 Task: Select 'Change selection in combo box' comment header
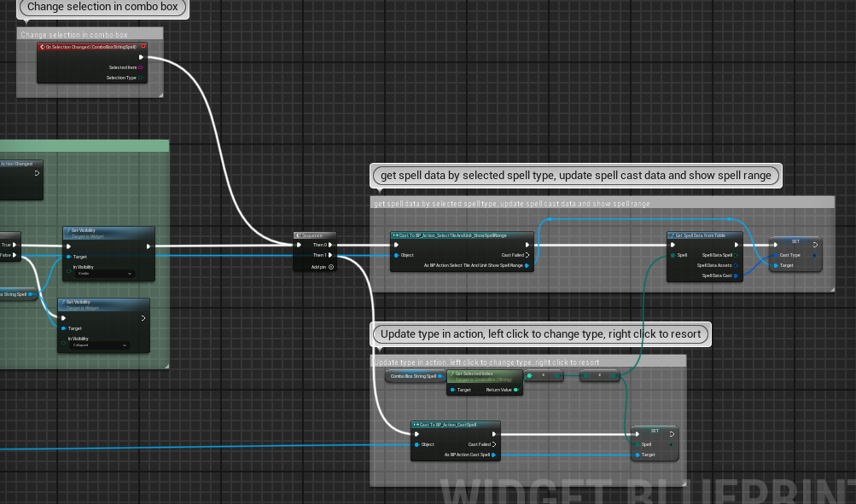[x=90, y=34]
